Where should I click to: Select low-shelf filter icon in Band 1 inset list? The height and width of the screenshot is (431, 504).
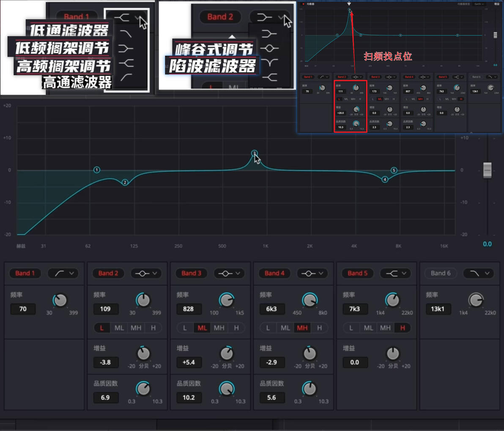(x=125, y=49)
